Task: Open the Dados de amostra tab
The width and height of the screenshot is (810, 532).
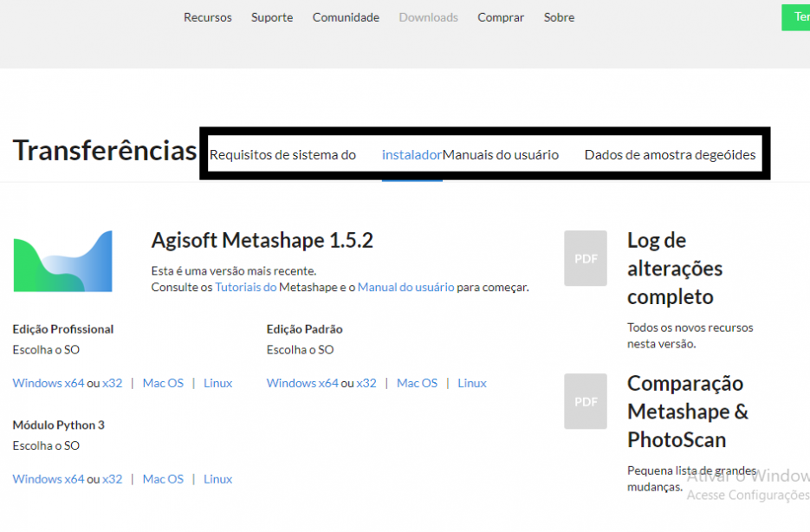Action: (670, 155)
